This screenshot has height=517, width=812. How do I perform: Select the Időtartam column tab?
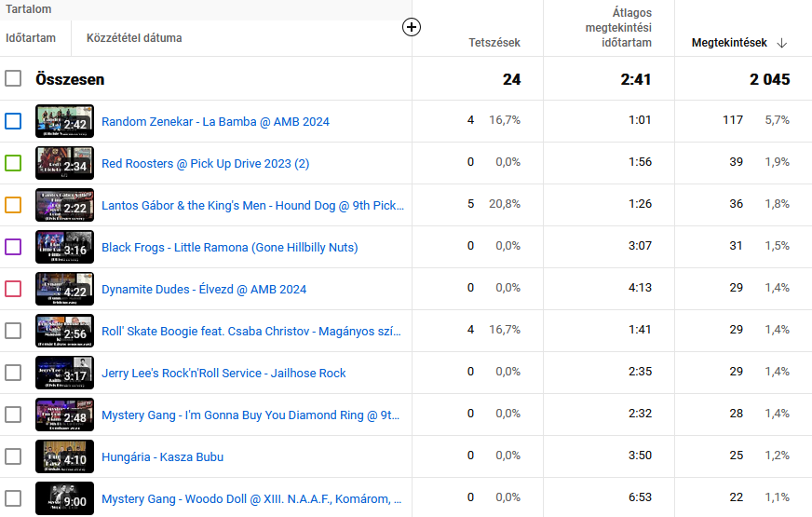click(31, 38)
